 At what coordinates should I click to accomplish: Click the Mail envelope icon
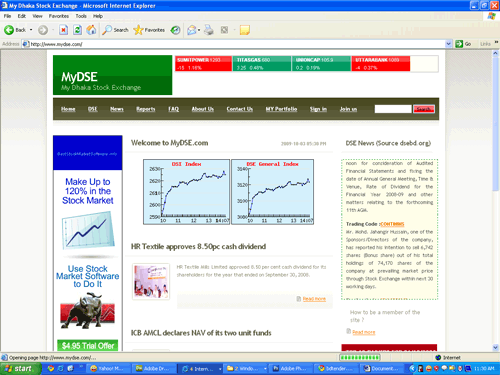tap(191, 30)
